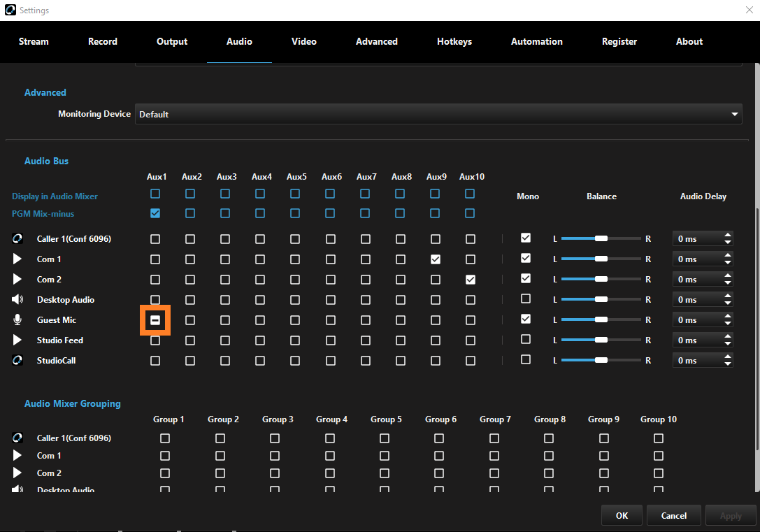Enable Display in Audio Mixer for Aux10
The width and height of the screenshot is (760, 532).
tap(470, 194)
